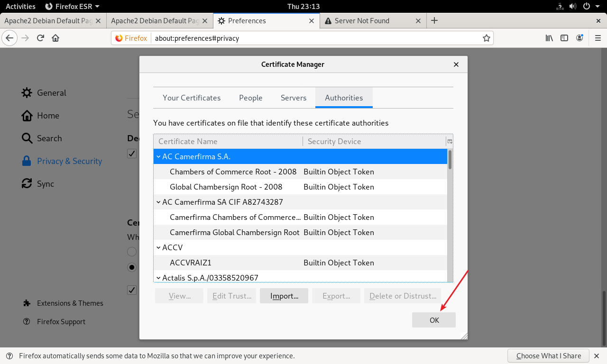Select the ACCVRAIZ1 certificate
The image size is (607, 364).
pyautogui.click(x=300, y=263)
